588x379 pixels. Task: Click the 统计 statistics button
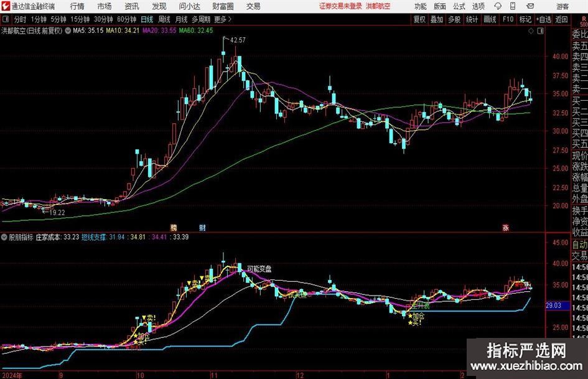(472, 19)
